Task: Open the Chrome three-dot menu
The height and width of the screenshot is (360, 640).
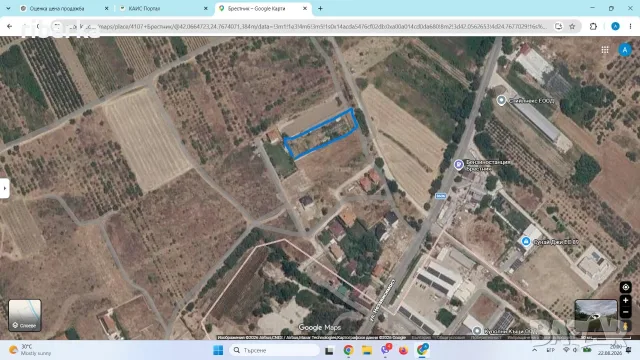Action: click(x=631, y=27)
